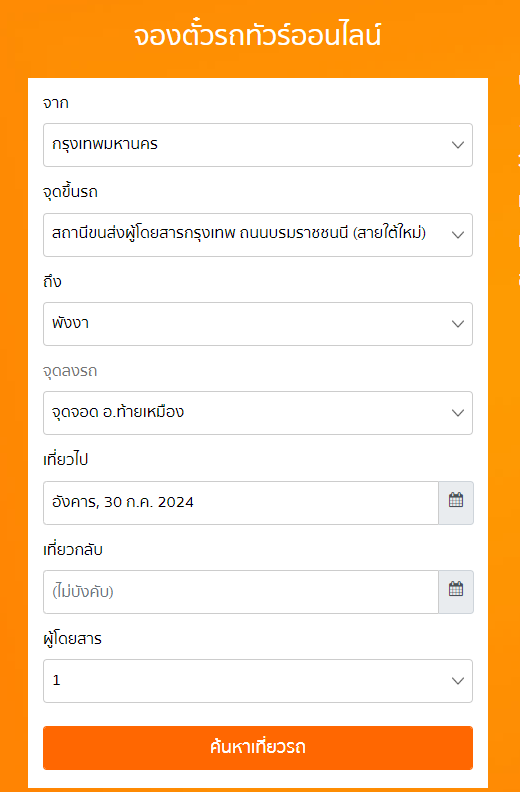Image resolution: width=520 pixels, height=792 pixels.
Task: Select the ผู้โดยสาร passenger count dropdown
Action: (258, 681)
